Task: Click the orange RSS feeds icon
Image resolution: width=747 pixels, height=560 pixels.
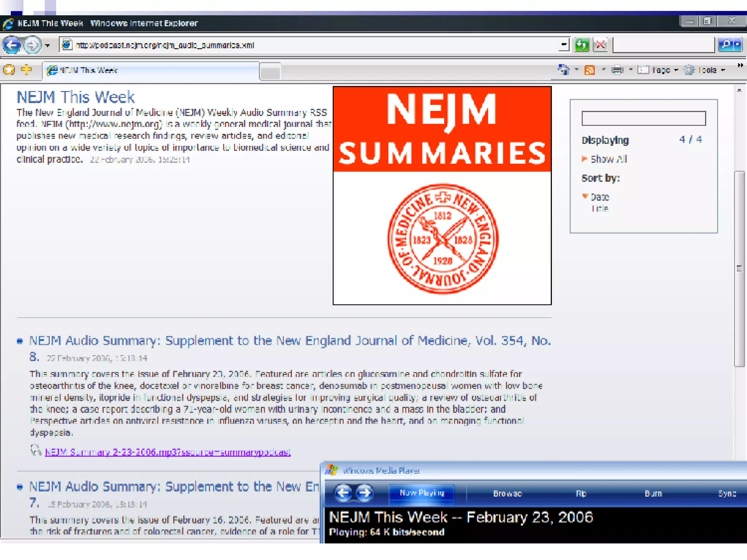Action: tap(590, 70)
